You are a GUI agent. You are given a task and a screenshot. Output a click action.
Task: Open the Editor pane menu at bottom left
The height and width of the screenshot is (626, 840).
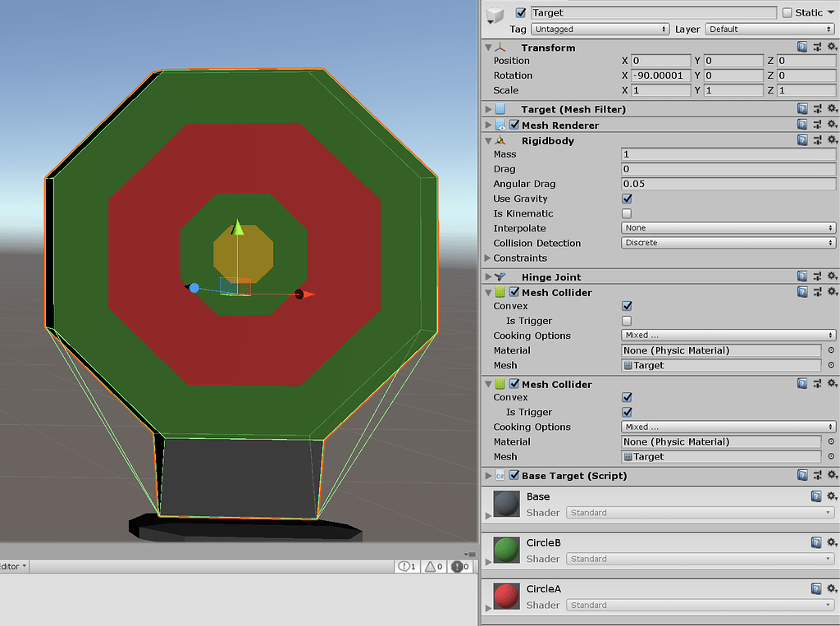pos(13,566)
